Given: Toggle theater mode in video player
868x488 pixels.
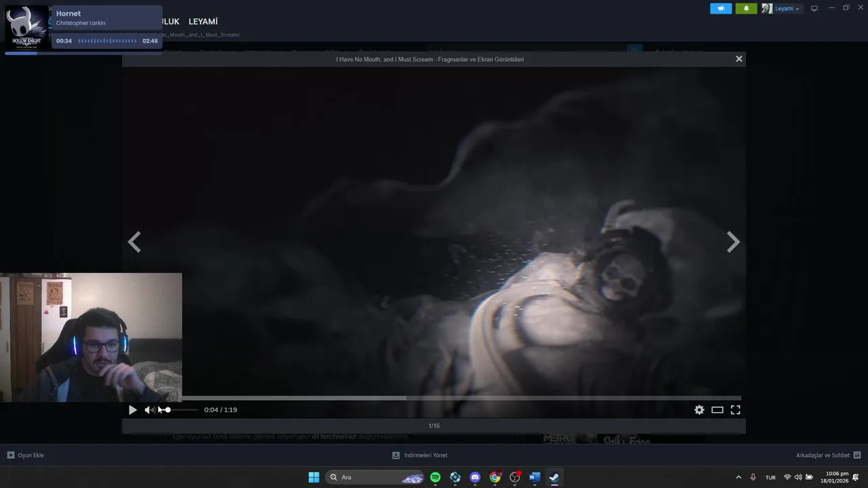Looking at the screenshot, I should [717, 410].
